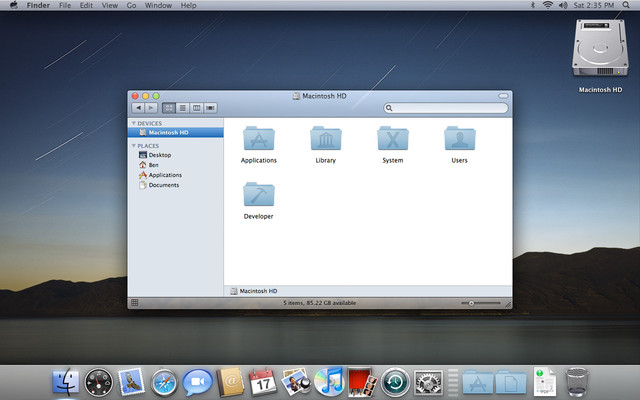Open Time Machine in the Dock
Viewport: 640px width, 400px height.
coord(395,381)
